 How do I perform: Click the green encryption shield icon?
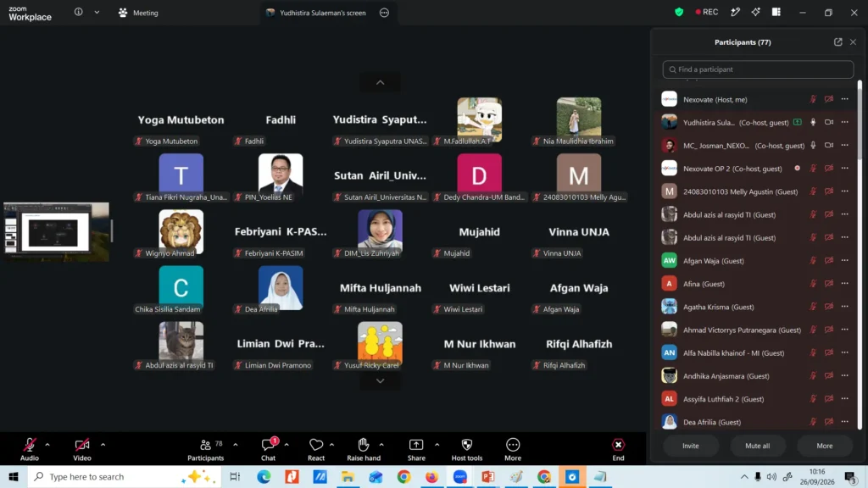pyautogui.click(x=679, y=12)
